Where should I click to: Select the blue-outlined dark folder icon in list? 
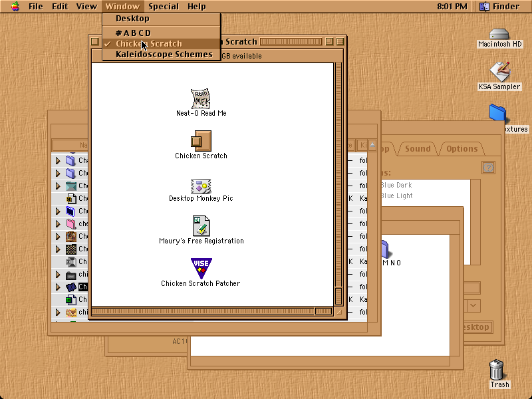[x=70, y=211]
